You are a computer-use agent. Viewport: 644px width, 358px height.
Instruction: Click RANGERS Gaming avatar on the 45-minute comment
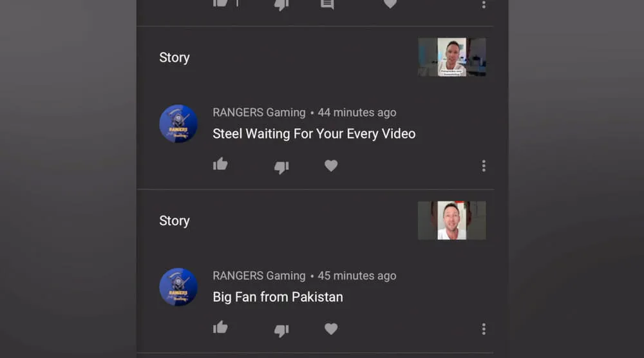178,287
